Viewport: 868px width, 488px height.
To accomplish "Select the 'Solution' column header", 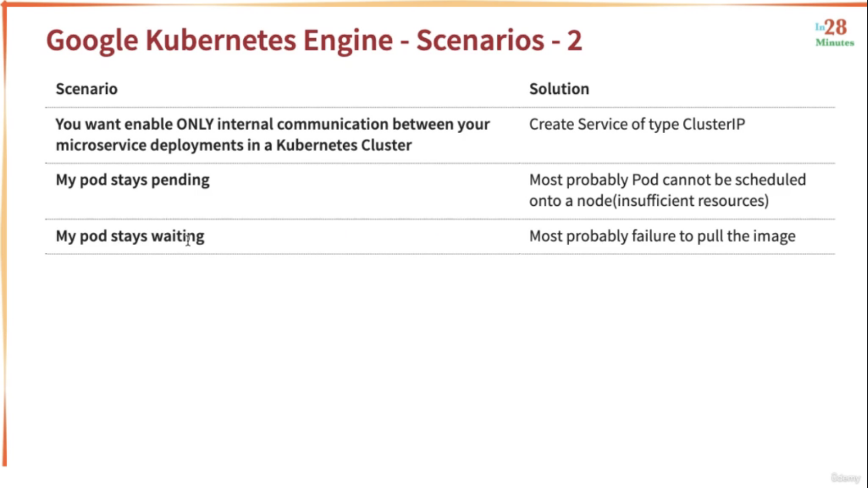I will point(559,89).
